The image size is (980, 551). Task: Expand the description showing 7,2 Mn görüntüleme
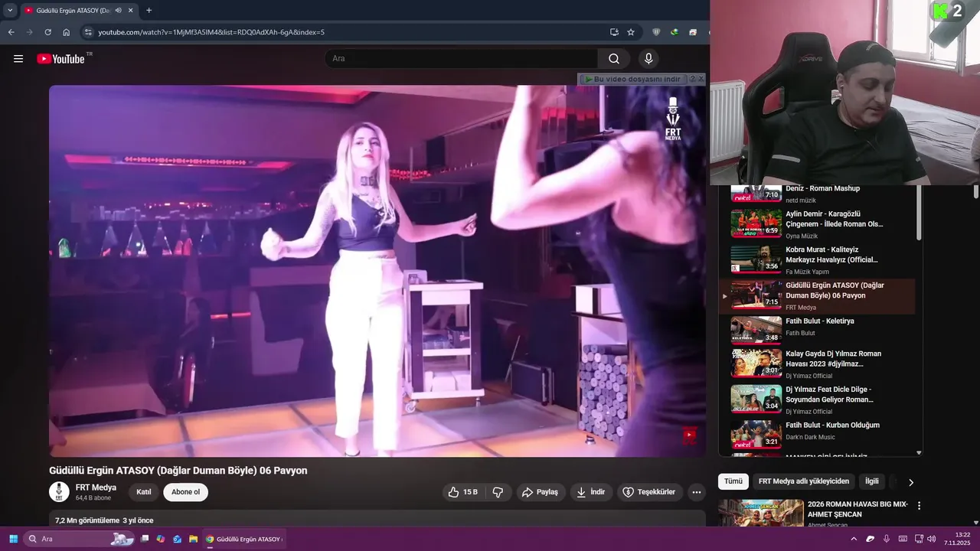pos(377,519)
